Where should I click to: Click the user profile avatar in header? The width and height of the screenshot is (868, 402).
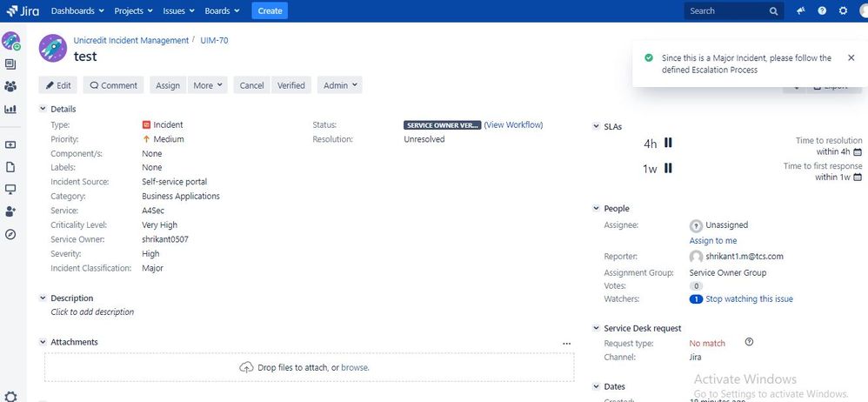[x=863, y=10]
